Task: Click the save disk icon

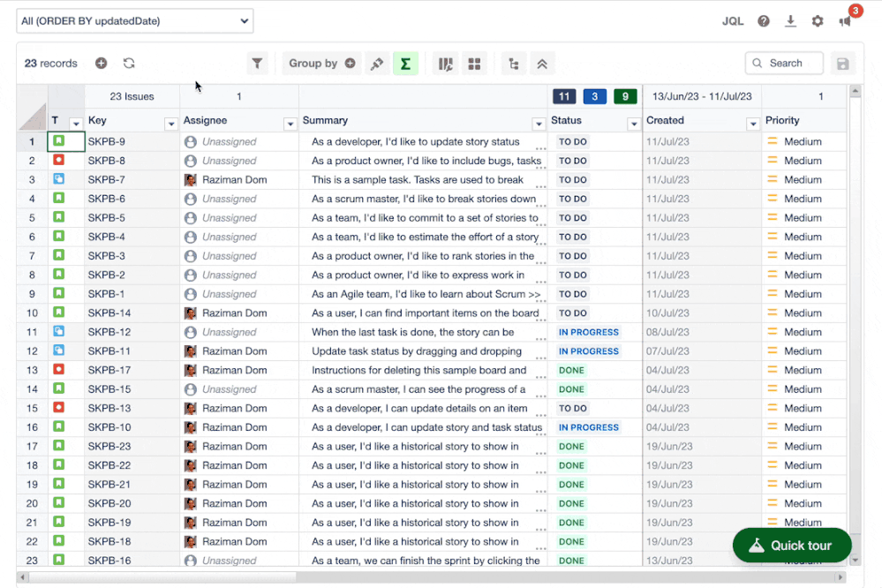Action: 842,64
